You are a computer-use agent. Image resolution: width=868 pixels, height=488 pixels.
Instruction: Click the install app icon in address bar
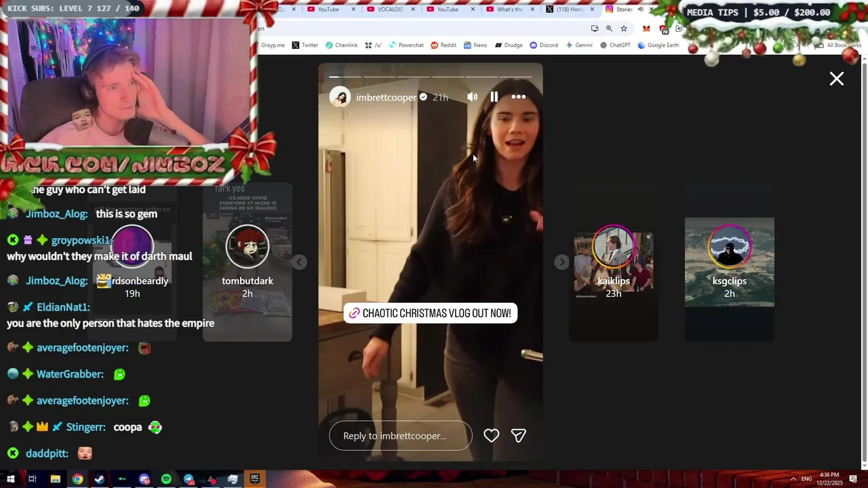(595, 28)
